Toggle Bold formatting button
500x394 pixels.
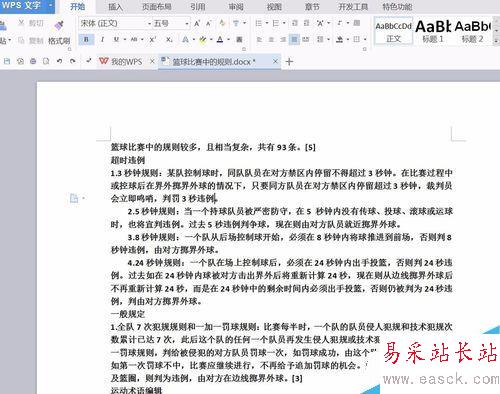point(86,40)
